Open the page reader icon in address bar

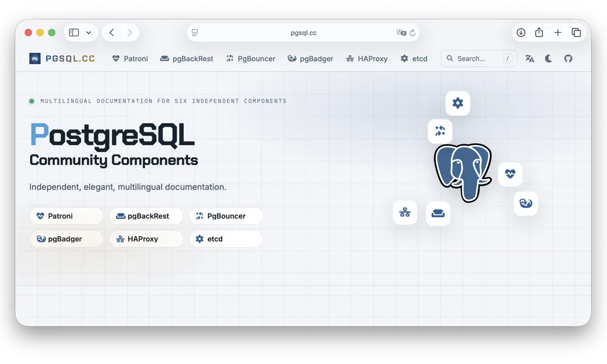195,33
